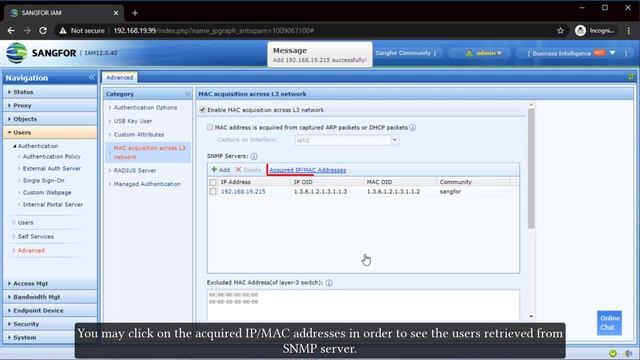
Task: Open External Auth Server in navigation
Action: click(x=52, y=168)
